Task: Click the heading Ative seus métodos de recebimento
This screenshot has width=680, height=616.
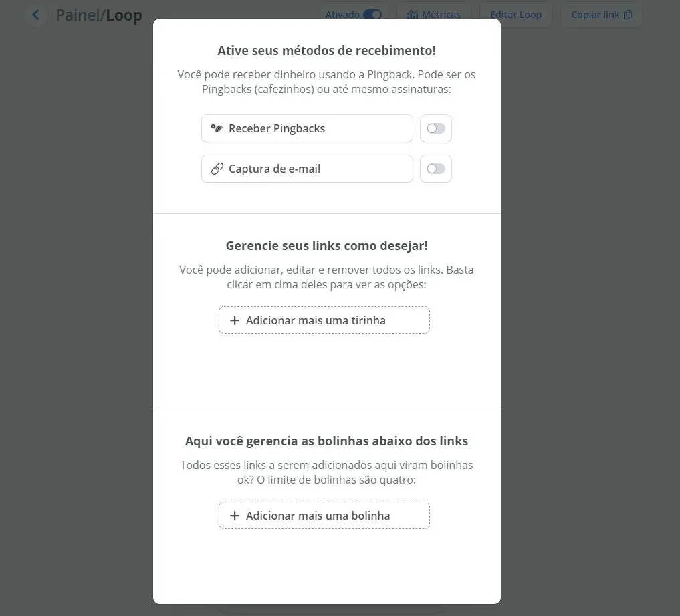Action: 326,51
